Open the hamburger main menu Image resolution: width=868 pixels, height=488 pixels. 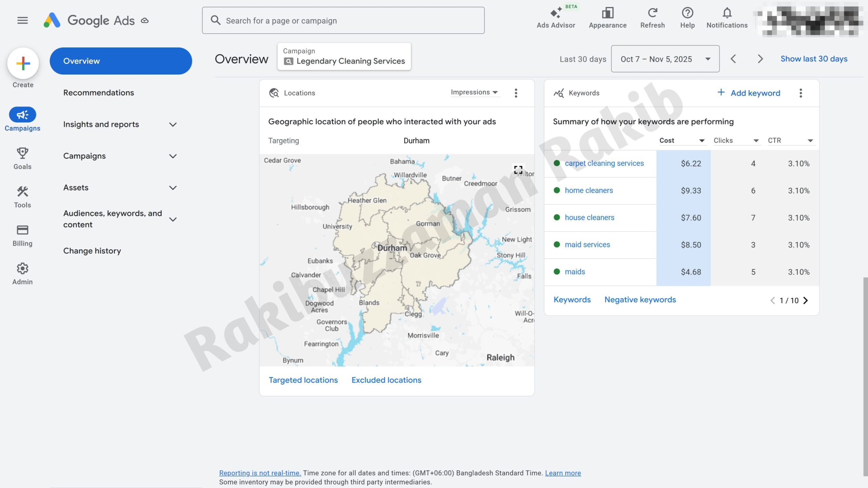(22, 20)
